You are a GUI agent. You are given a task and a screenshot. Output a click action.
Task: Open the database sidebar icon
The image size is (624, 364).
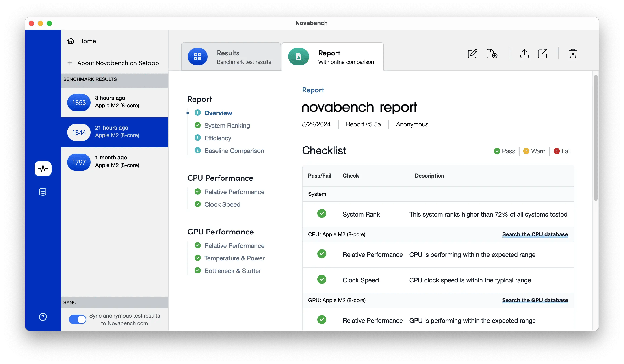[x=43, y=192]
